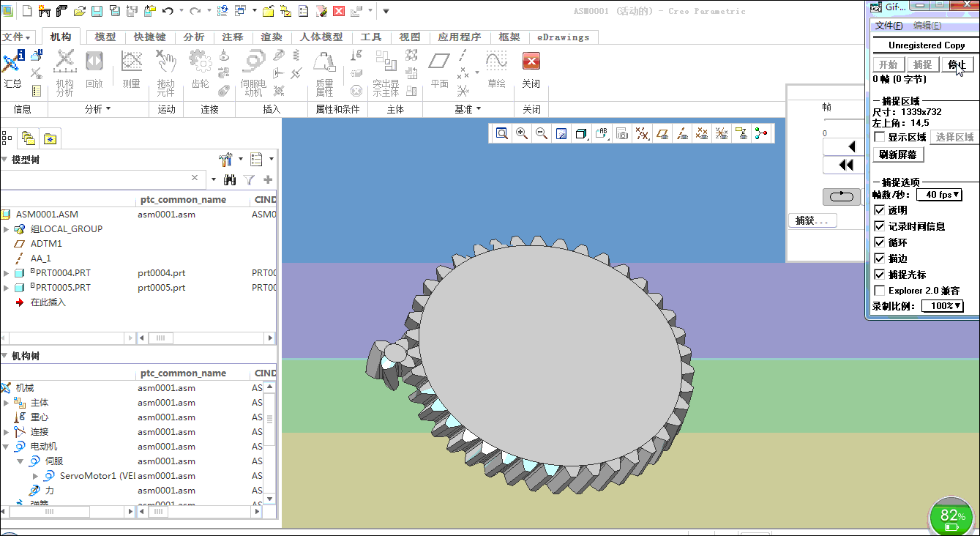Click the 测量 measures icon
This screenshot has width=980, height=536.
131,70
